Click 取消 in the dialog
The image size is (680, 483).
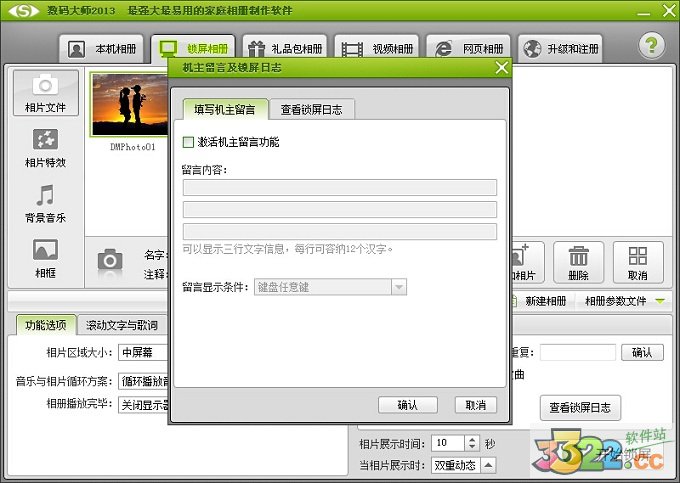click(476, 405)
